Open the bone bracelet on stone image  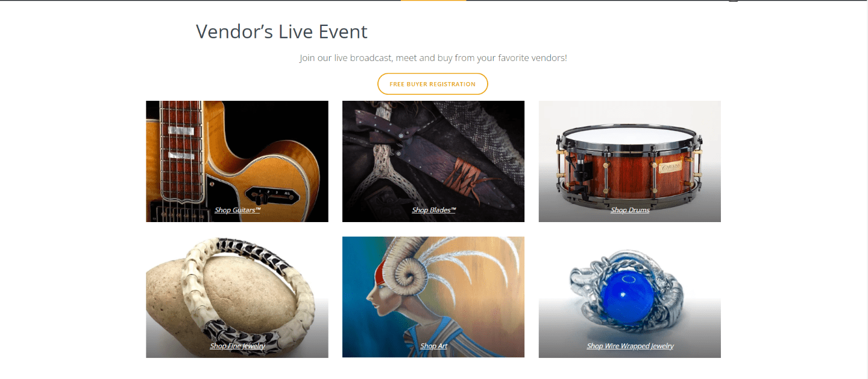pyautogui.click(x=237, y=297)
